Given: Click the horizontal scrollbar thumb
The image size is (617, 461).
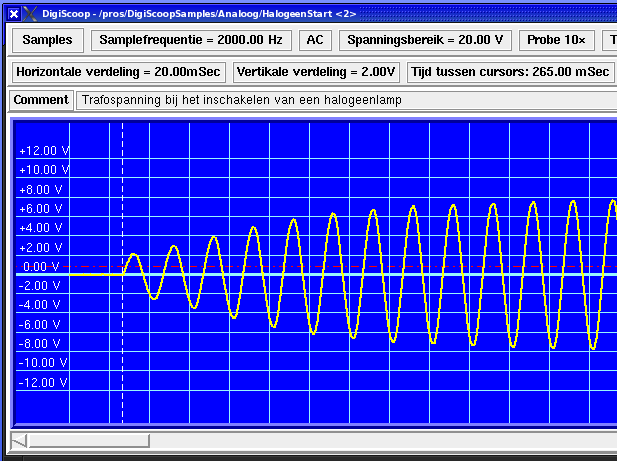Looking at the screenshot, I should (88, 441).
